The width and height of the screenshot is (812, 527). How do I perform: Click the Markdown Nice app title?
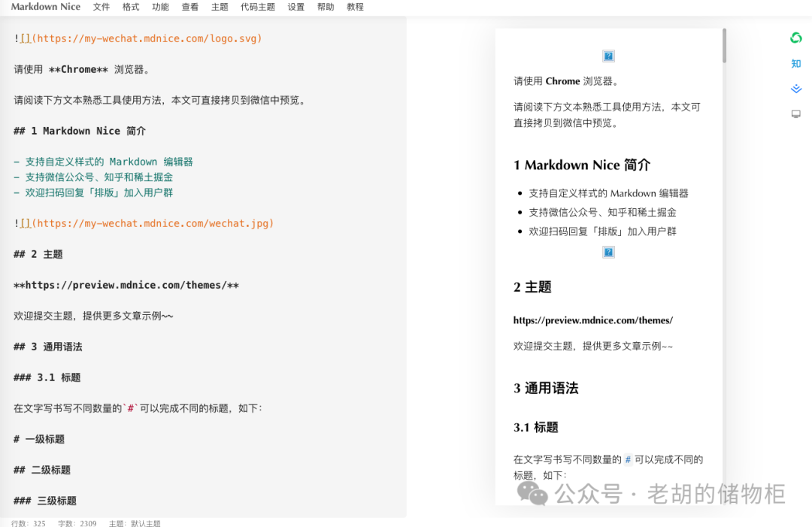pos(46,7)
